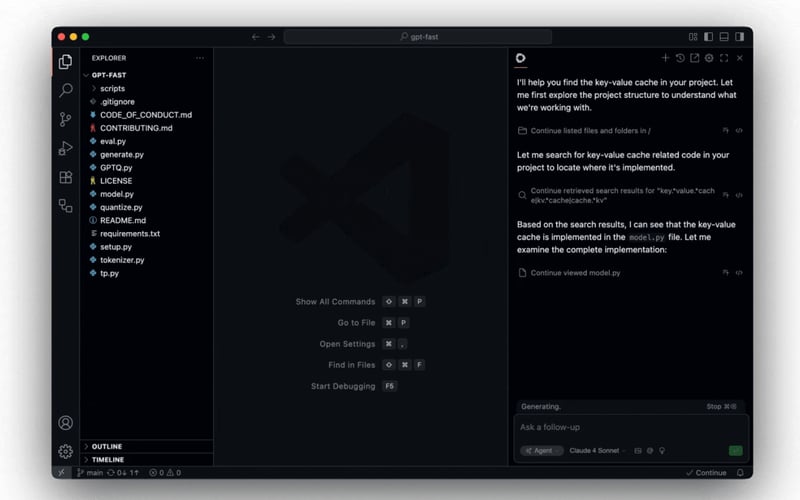Image resolution: width=800 pixels, height=500 pixels.
Task: Open the Manage gear in activity bar
Action: (65, 451)
